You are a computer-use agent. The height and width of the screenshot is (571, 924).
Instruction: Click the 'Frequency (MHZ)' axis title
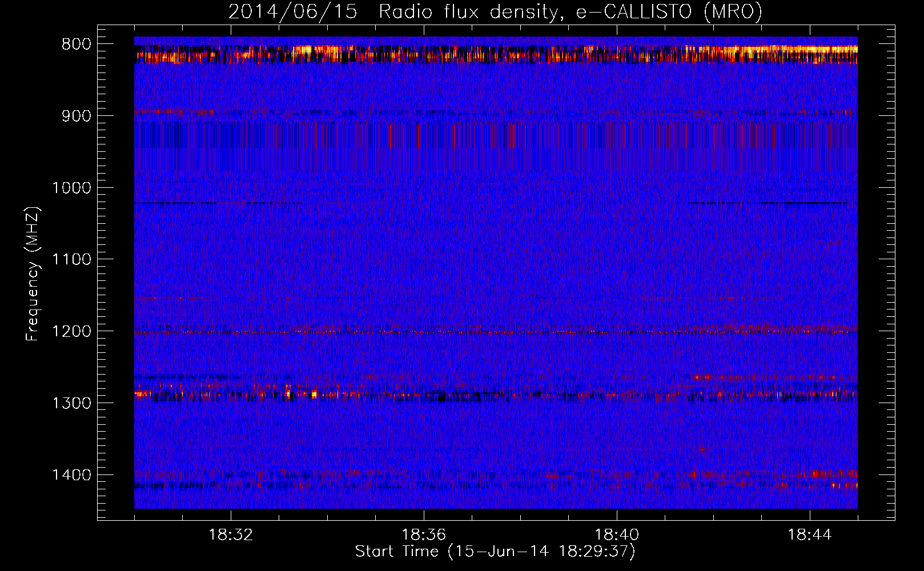[x=33, y=274]
